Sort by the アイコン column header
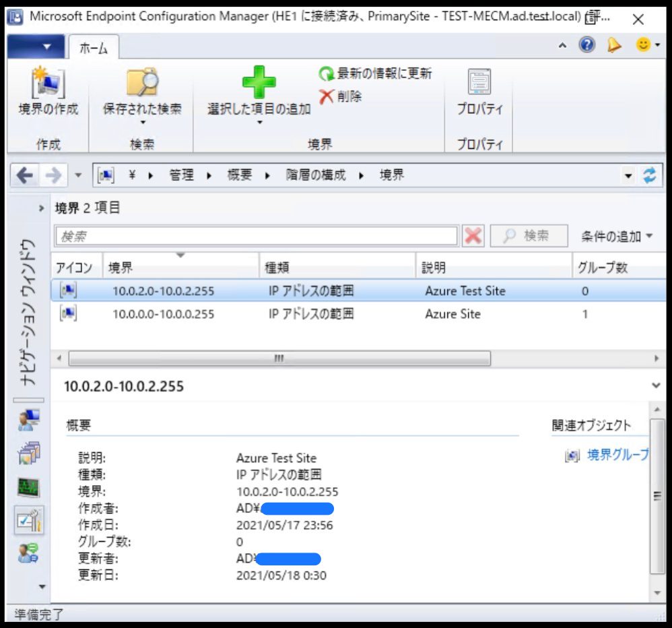This screenshot has height=628, width=672. (x=77, y=268)
